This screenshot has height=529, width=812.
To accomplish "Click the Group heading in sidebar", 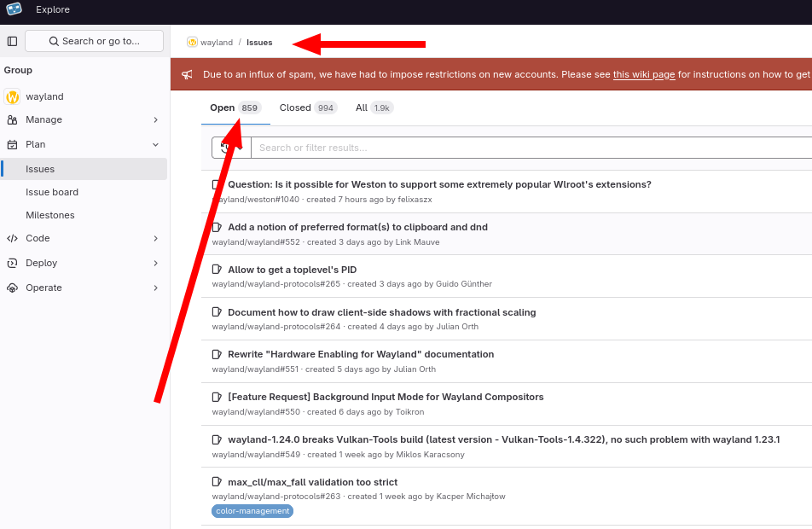I will [x=18, y=70].
